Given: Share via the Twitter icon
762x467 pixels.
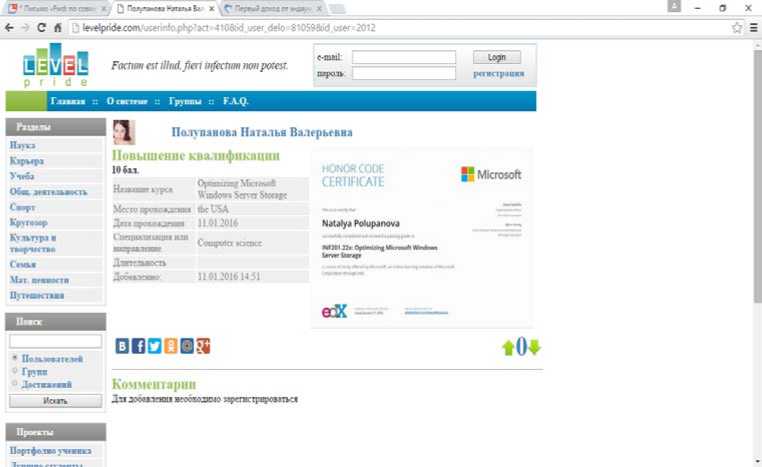Looking at the screenshot, I should click(155, 346).
